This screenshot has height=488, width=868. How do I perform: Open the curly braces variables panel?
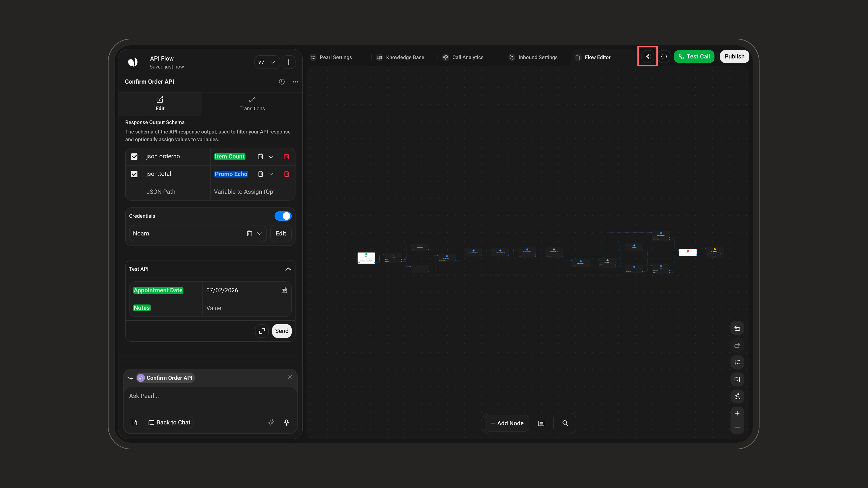pyautogui.click(x=664, y=57)
